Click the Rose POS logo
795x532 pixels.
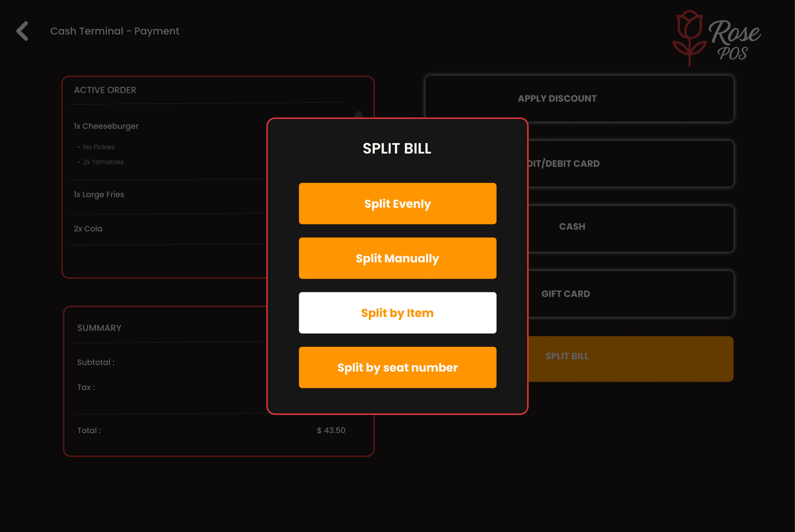pos(716,38)
